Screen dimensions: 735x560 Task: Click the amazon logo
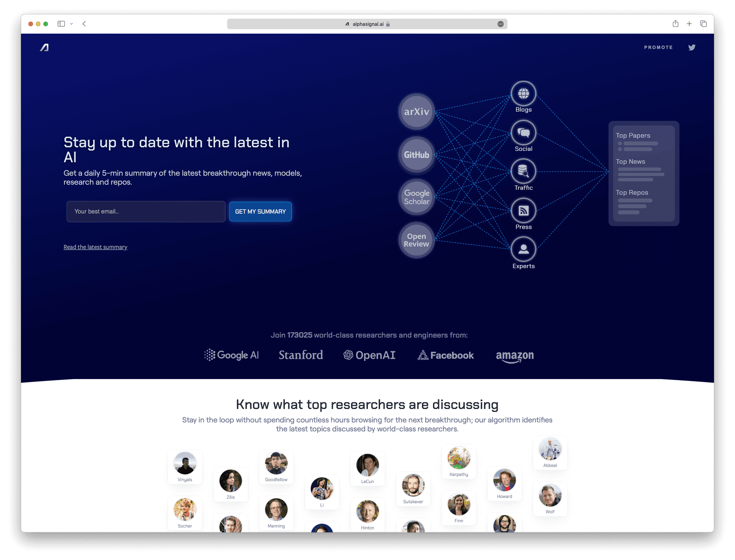point(515,357)
